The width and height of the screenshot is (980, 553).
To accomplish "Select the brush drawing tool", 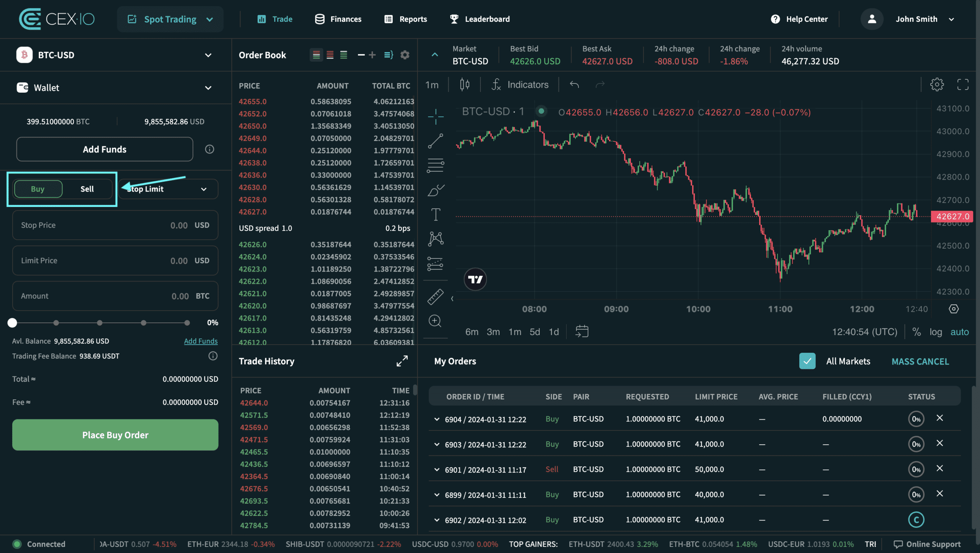I will [435, 190].
